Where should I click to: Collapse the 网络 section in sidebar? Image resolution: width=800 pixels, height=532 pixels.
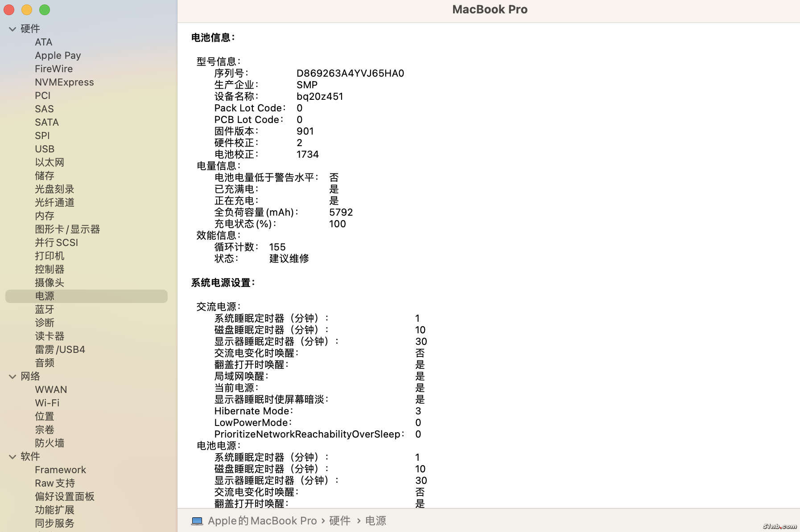tap(12, 376)
